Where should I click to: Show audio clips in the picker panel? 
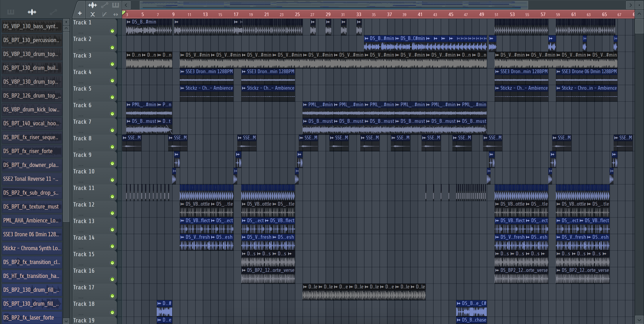[32, 12]
